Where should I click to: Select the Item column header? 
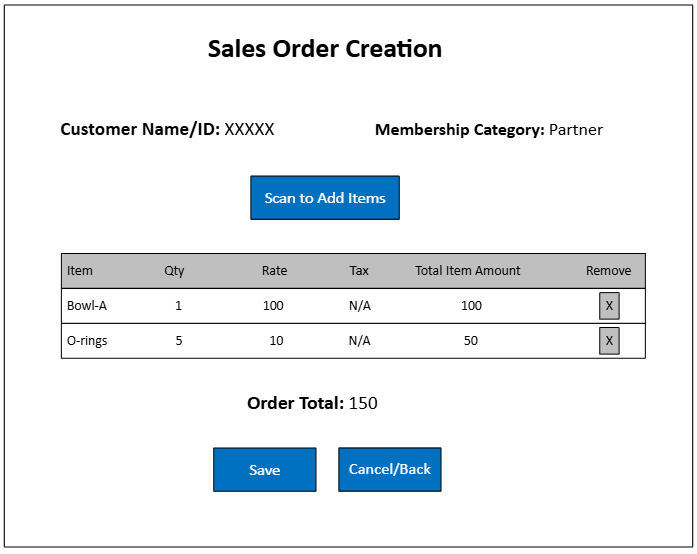[x=80, y=271]
